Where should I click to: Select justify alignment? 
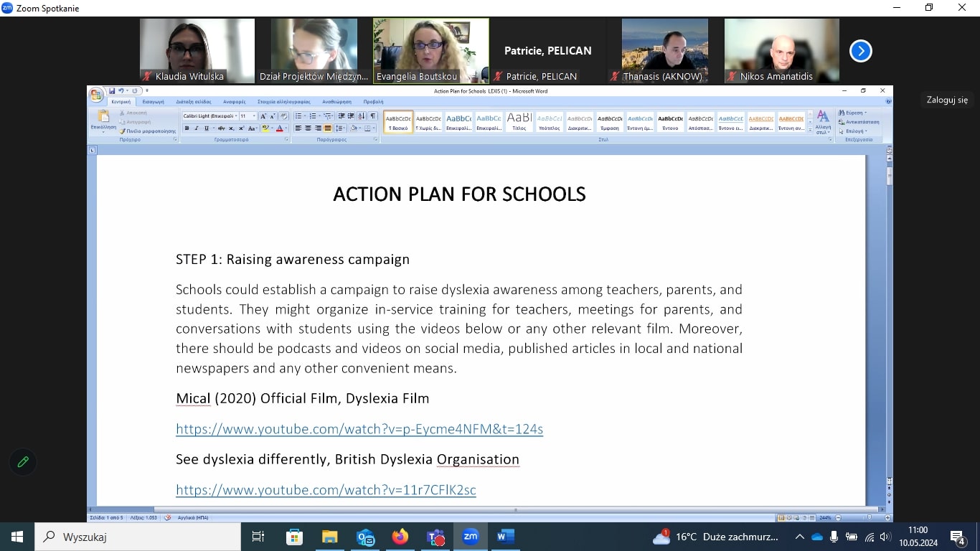(327, 128)
